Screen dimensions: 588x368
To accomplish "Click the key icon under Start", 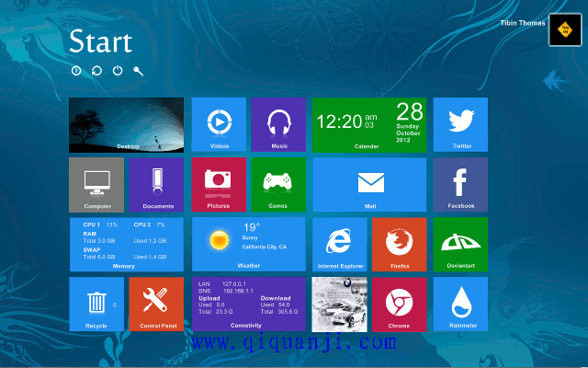I will (x=139, y=71).
